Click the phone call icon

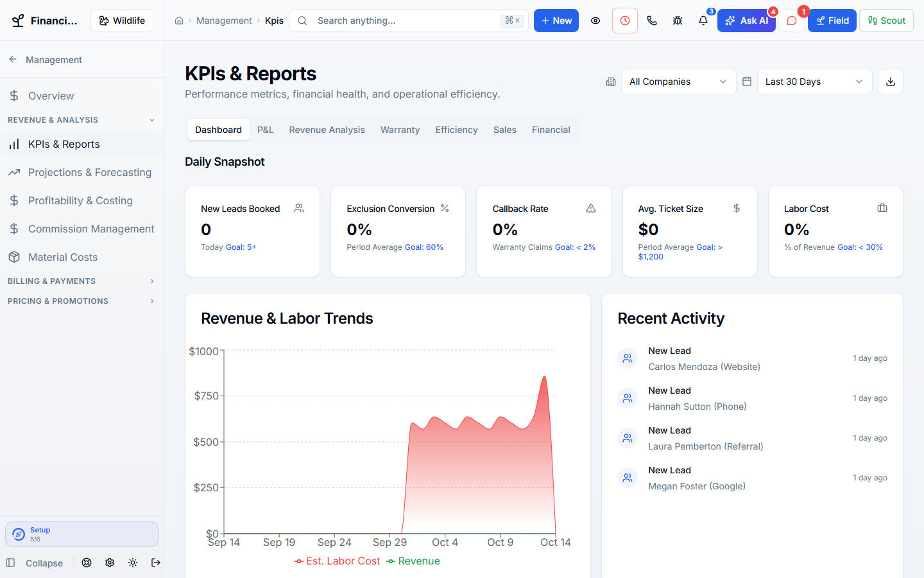652,21
